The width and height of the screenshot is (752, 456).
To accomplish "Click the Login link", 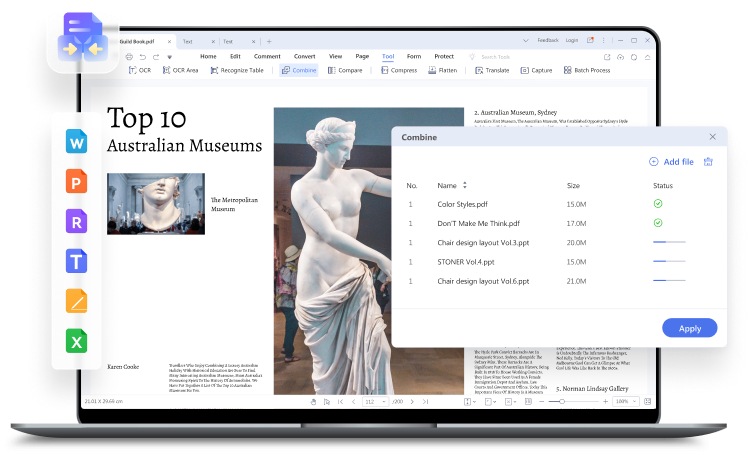I will [x=572, y=40].
